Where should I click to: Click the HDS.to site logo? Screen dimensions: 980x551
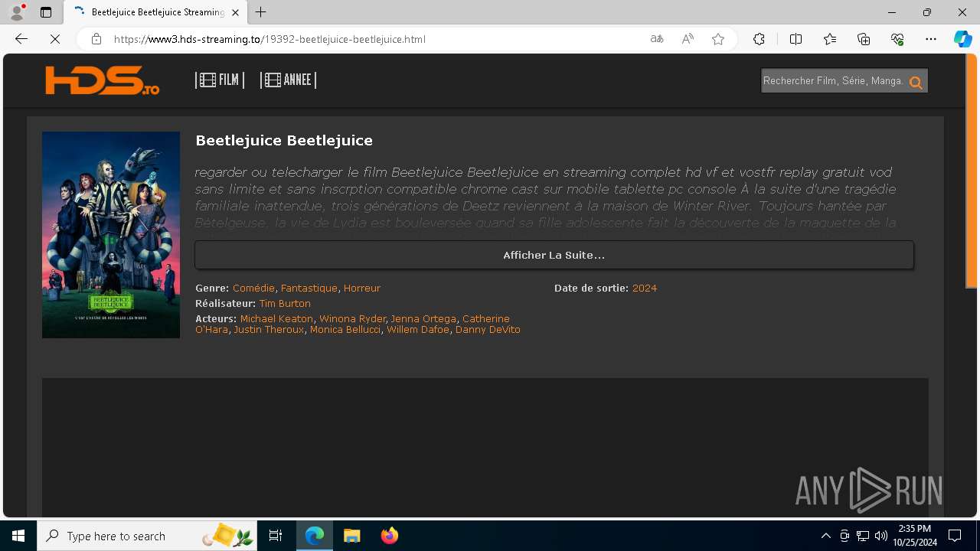[103, 80]
